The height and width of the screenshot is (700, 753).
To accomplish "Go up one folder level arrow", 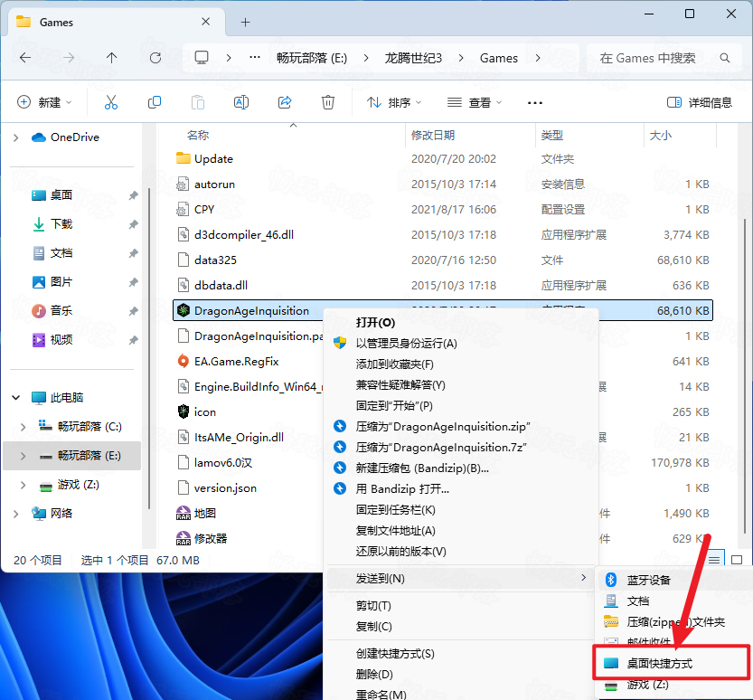I will click(x=111, y=58).
